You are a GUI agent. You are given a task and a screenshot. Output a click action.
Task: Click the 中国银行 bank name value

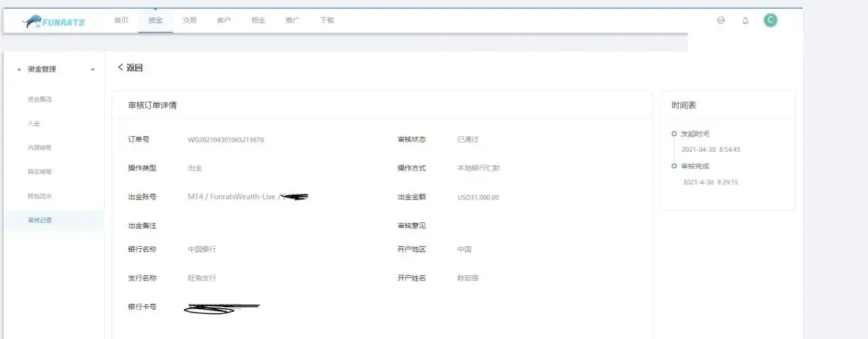(202, 250)
